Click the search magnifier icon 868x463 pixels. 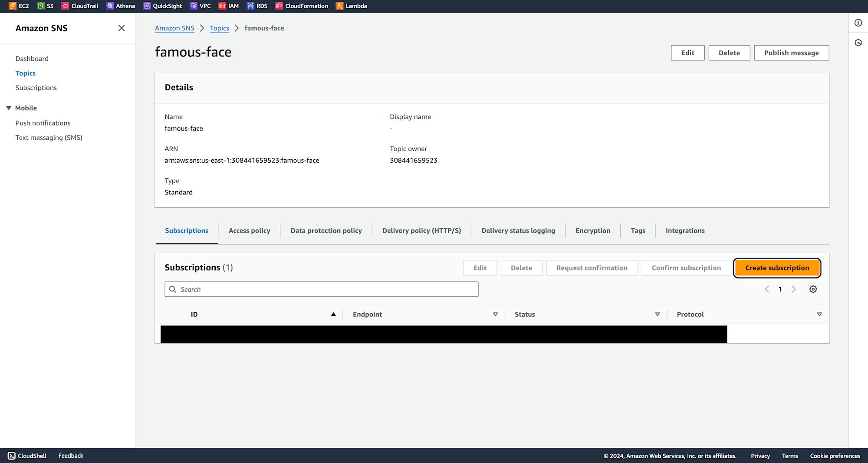point(172,289)
